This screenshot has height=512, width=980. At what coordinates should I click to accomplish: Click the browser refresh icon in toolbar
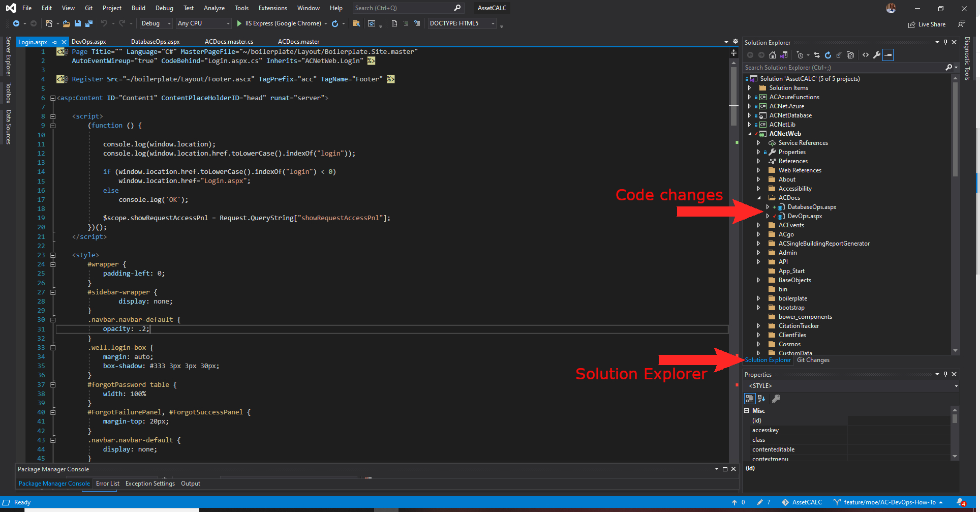coord(335,23)
